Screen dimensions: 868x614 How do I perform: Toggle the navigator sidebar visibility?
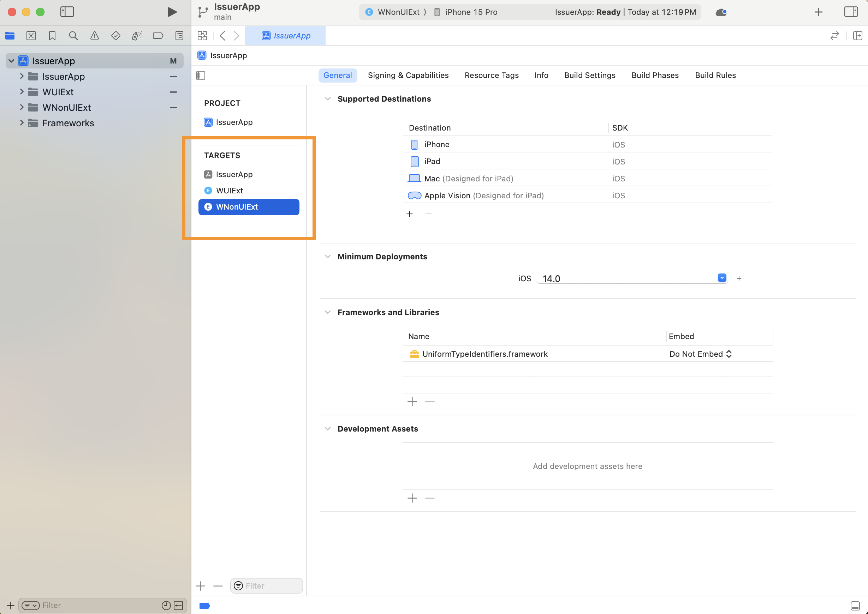point(67,12)
